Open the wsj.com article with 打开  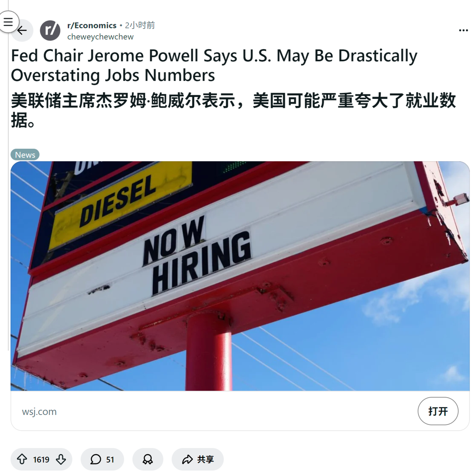tap(438, 411)
